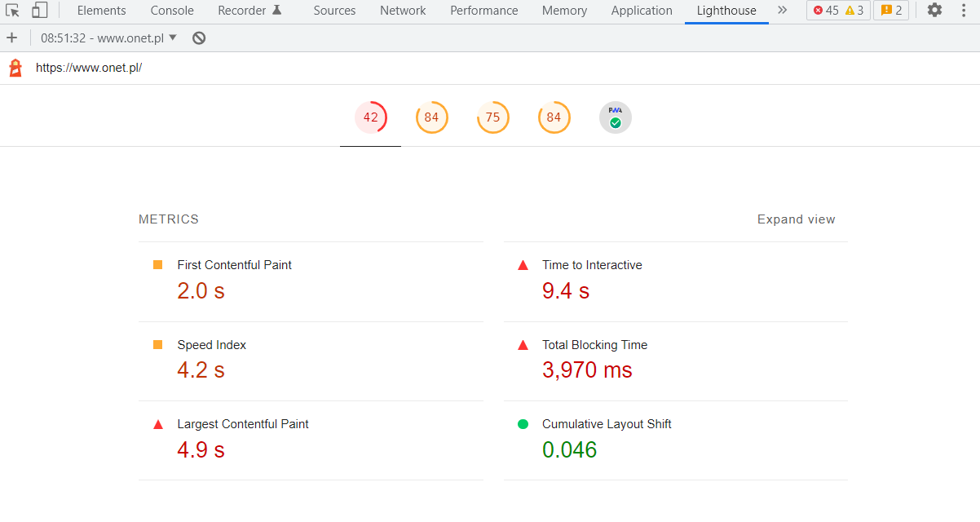Go to the Performance tab
This screenshot has width=980, height=522.
[484, 11]
